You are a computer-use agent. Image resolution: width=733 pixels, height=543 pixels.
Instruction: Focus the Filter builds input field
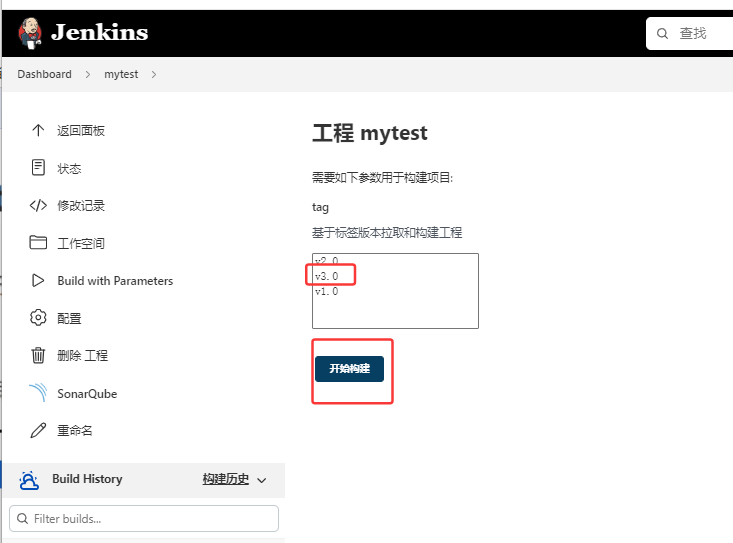pyautogui.click(x=144, y=518)
